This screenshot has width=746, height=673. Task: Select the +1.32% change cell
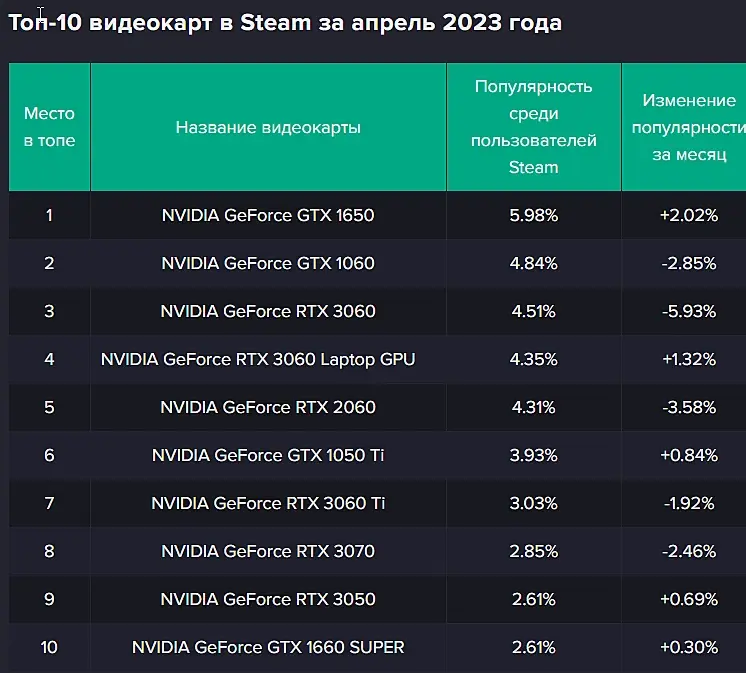click(689, 359)
